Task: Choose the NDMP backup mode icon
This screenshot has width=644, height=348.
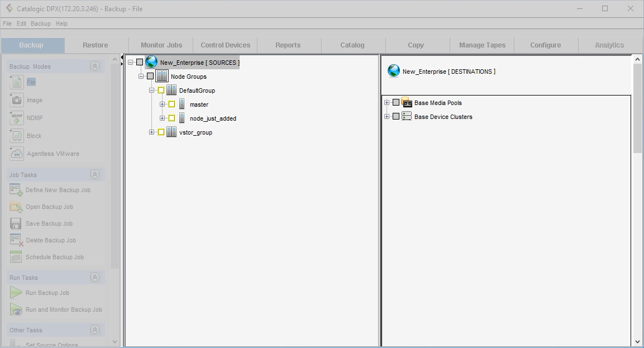Action: (17, 118)
